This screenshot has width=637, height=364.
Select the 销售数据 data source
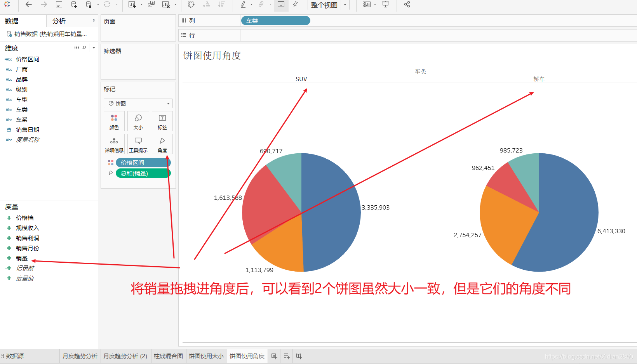[x=47, y=34]
